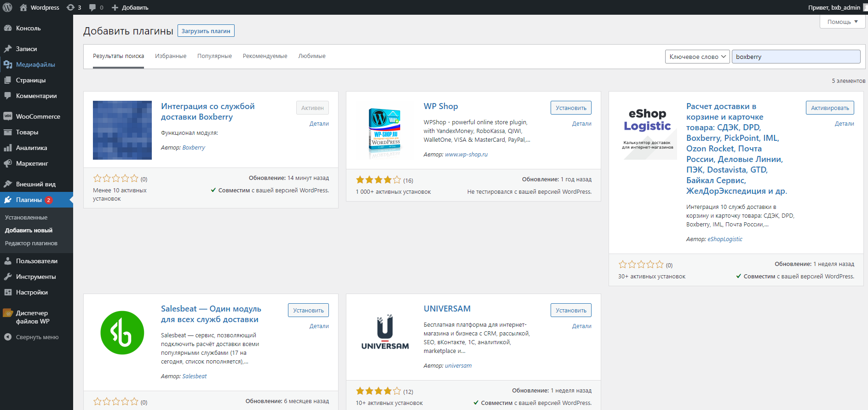Open Детали link for WP Shop
868x410 pixels.
click(582, 124)
